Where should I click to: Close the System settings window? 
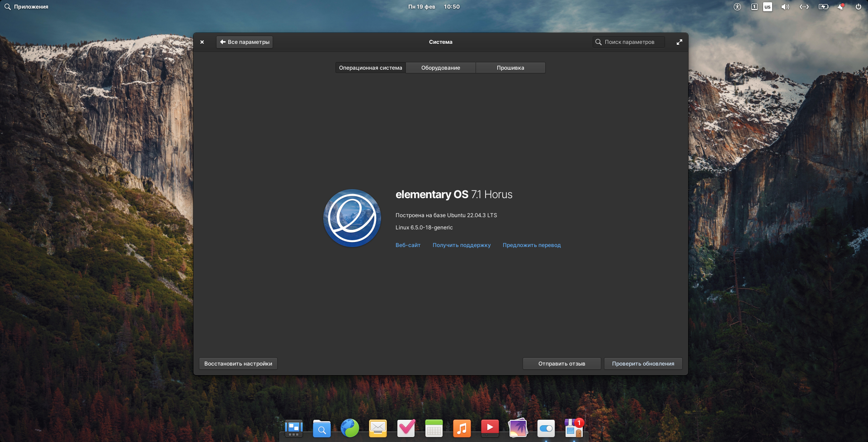click(202, 42)
